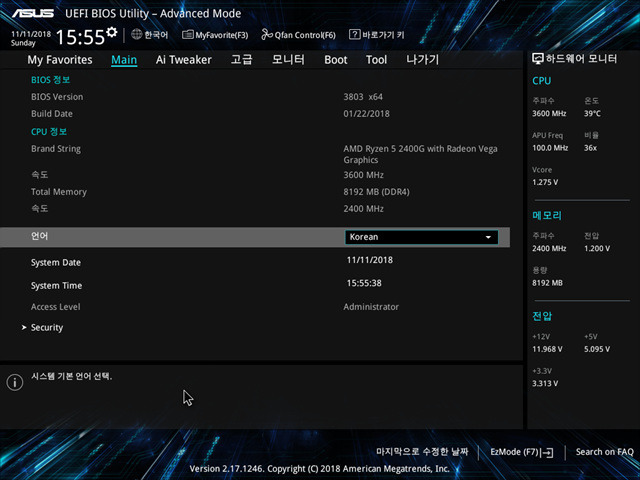The width and height of the screenshot is (640, 480).
Task: Click the Build Date value 01/22/2018
Action: point(367,114)
